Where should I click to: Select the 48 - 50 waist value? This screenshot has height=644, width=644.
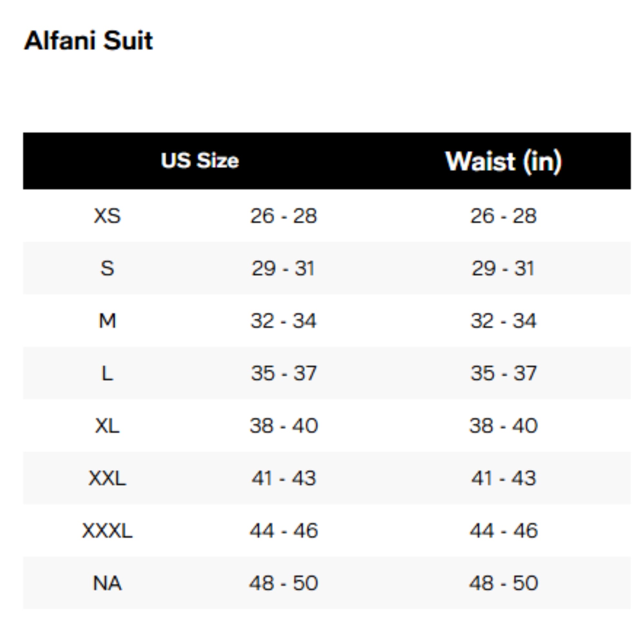(503, 583)
